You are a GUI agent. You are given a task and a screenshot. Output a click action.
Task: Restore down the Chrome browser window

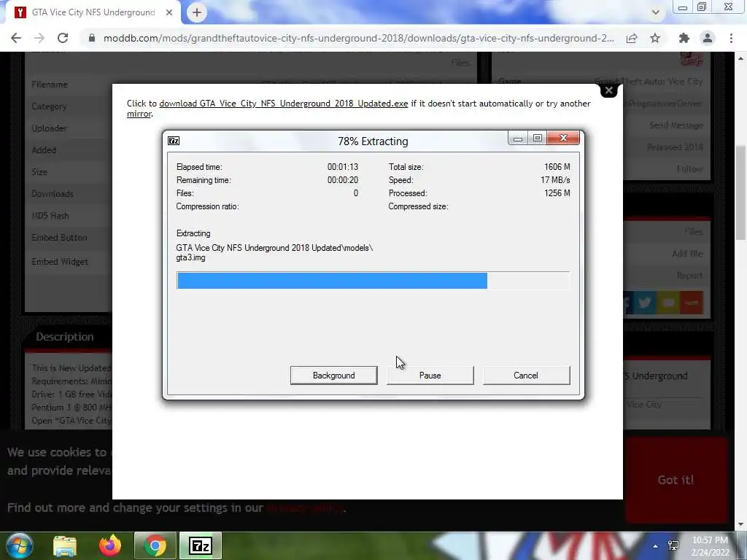(x=702, y=7)
